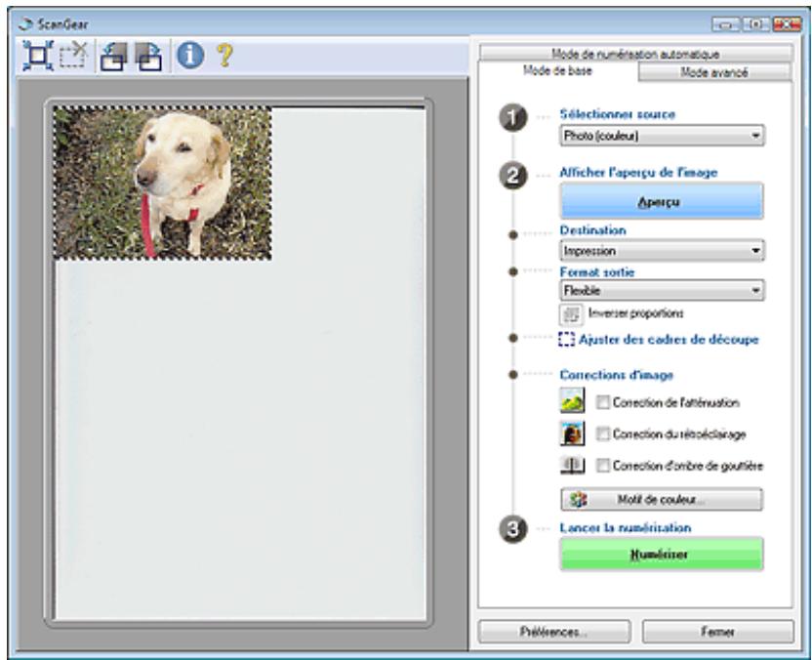812x660 pixels.
Task: Close the ScanGear window
Action: (x=787, y=24)
